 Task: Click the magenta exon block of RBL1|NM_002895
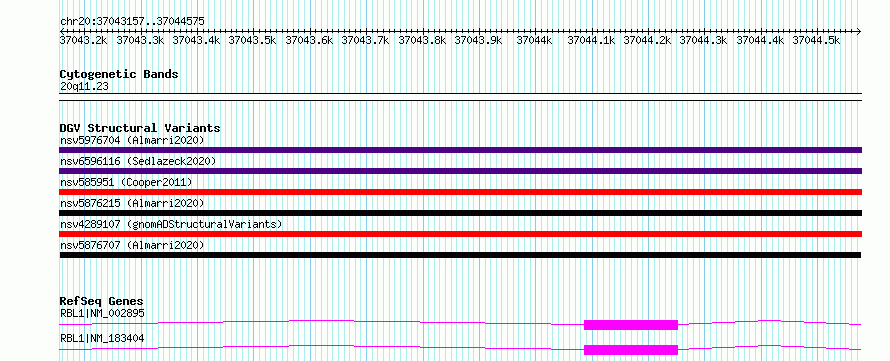[631, 325]
